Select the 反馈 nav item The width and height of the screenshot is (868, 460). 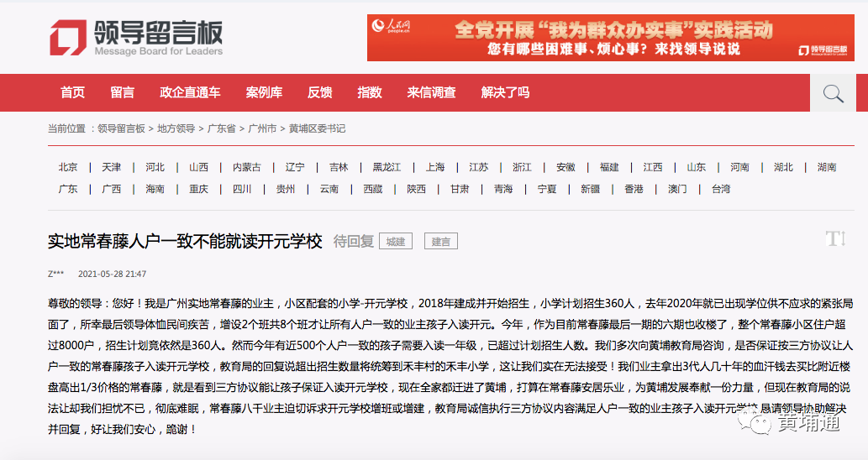(x=320, y=92)
